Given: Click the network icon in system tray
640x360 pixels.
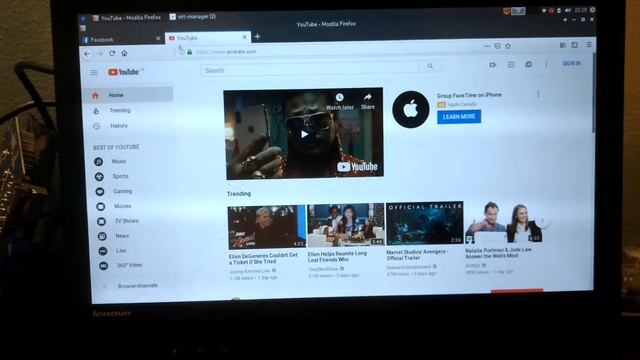Looking at the screenshot, I should pos(544,11).
